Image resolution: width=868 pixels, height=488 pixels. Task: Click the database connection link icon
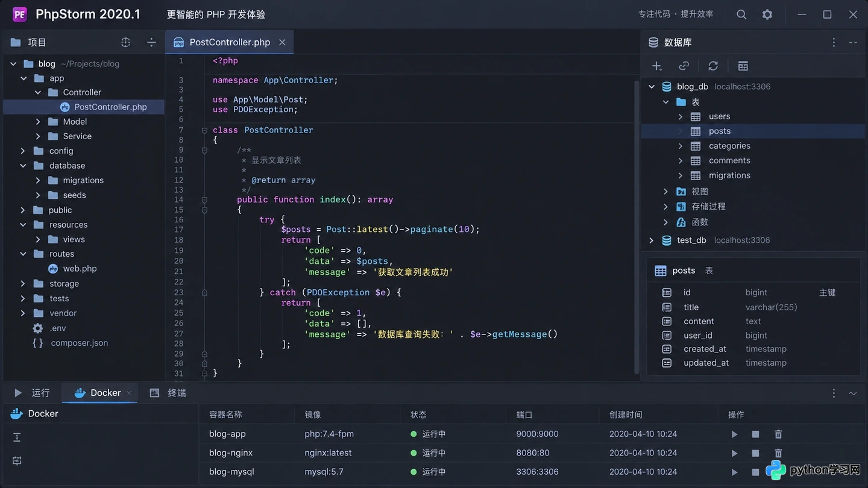[x=684, y=66]
